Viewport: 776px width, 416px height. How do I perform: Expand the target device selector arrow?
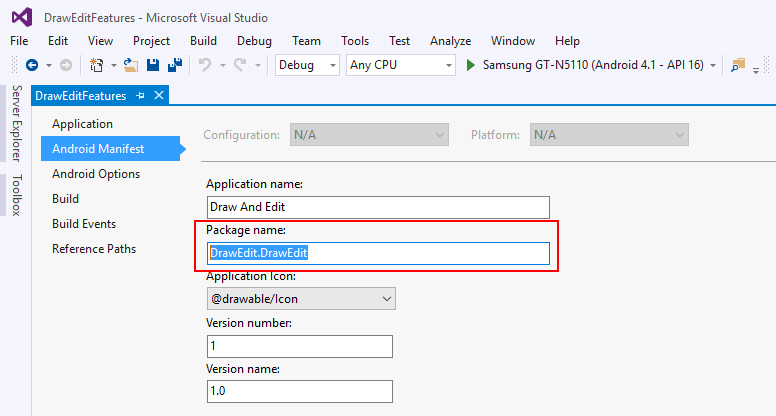(713, 65)
